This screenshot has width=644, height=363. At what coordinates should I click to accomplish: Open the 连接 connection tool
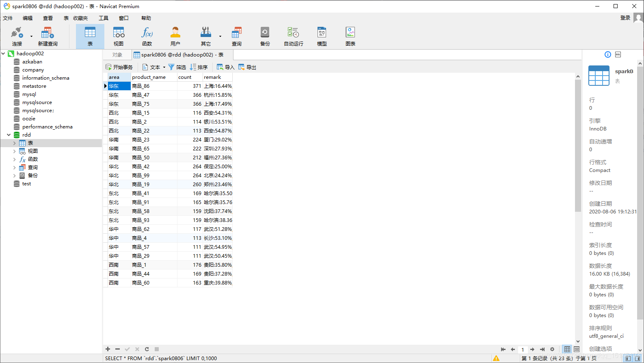(x=17, y=36)
